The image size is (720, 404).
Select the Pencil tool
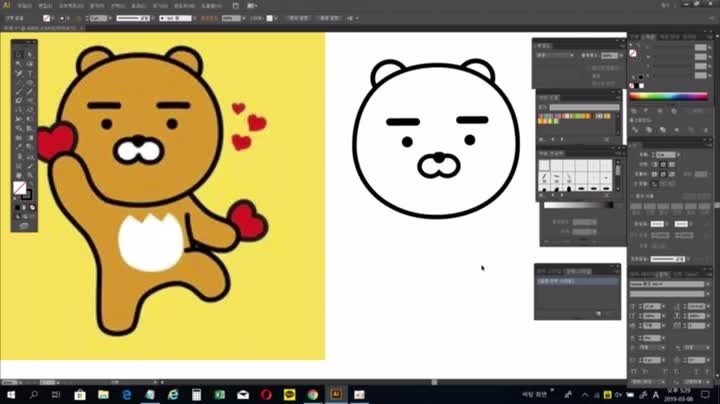click(29, 92)
